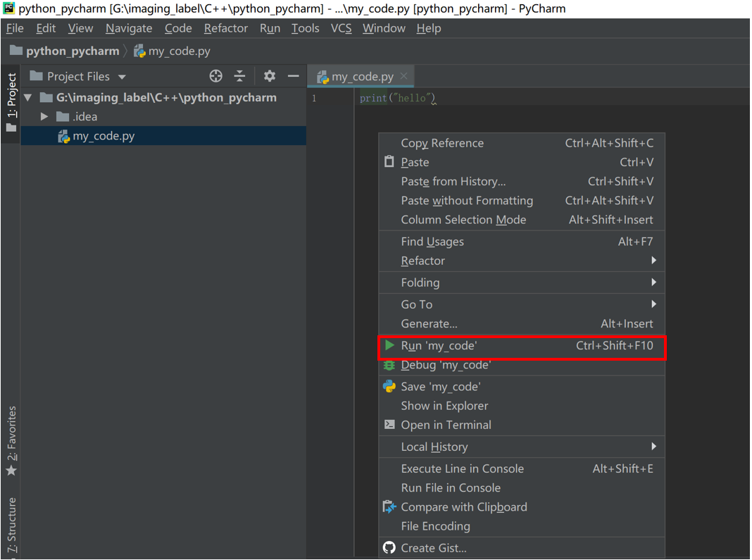This screenshot has width=752, height=560.
Task: Open the 7: Structure tool window tab
Action: pos(11,525)
